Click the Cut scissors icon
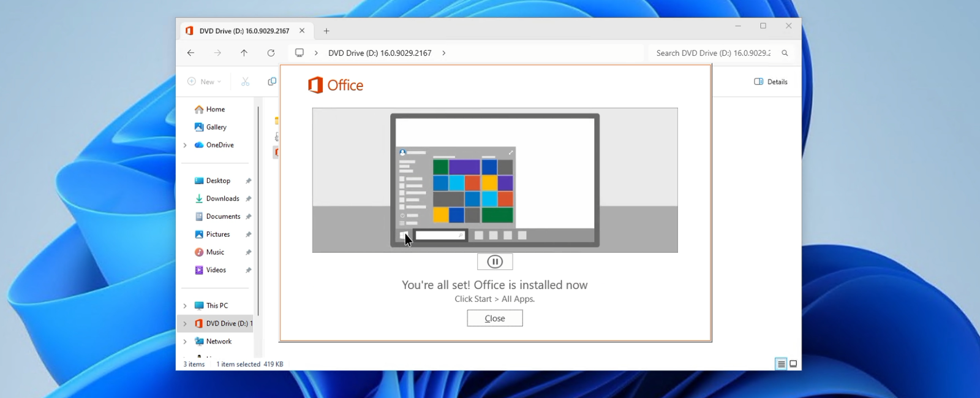The height and width of the screenshot is (398, 980). click(245, 82)
